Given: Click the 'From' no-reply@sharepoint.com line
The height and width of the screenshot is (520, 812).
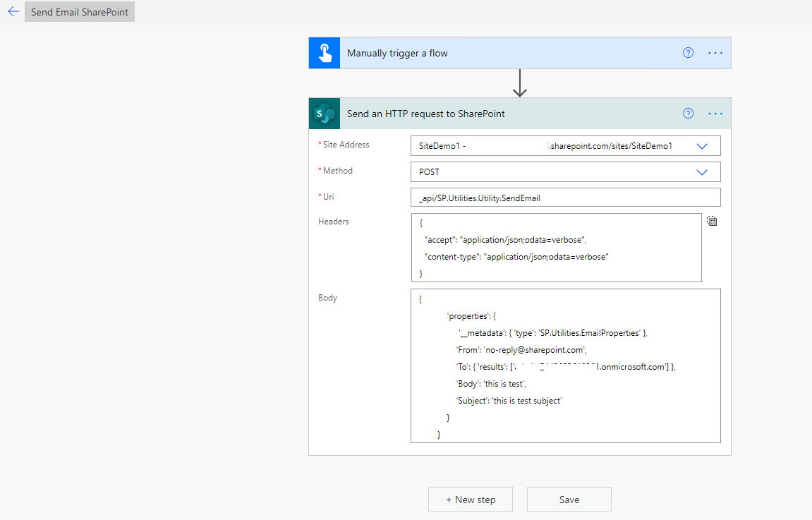Looking at the screenshot, I should point(521,350).
